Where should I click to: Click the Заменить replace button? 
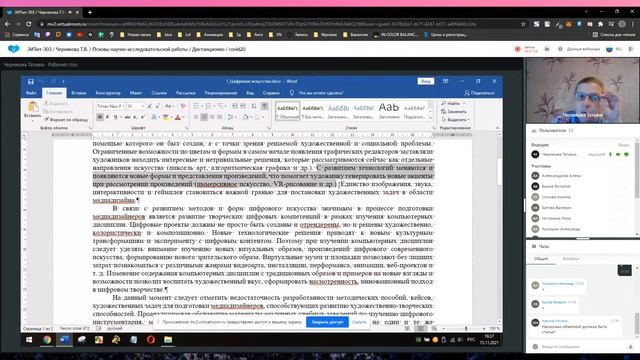[454, 111]
